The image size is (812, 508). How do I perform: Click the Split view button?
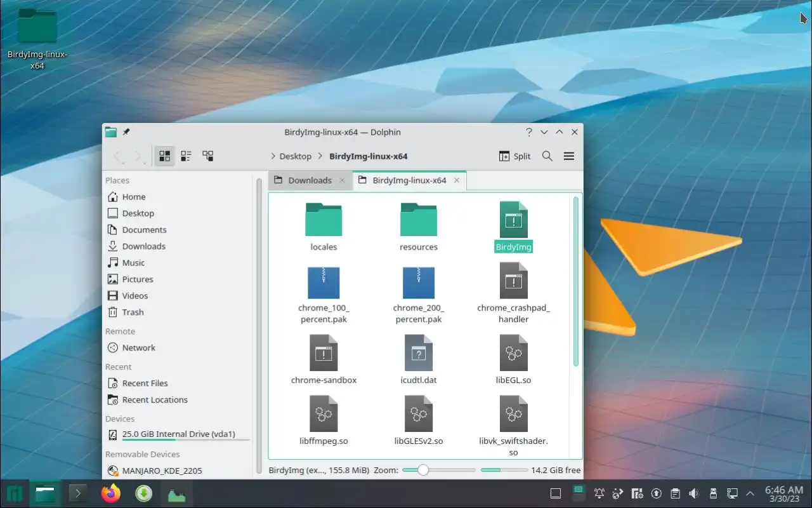point(515,156)
